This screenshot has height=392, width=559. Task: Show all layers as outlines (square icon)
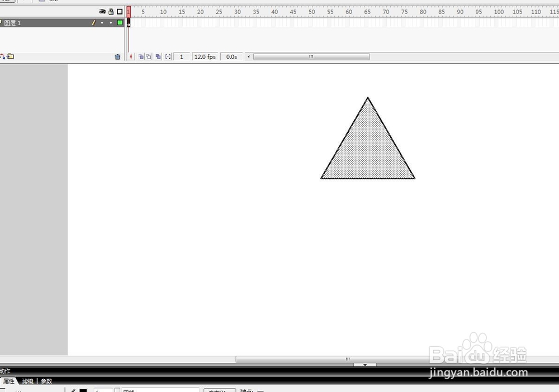[120, 12]
